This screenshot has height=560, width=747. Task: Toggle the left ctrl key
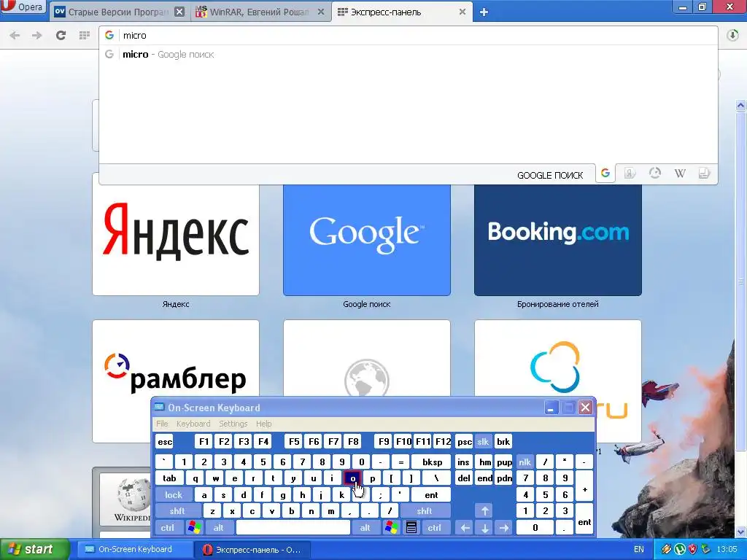click(x=168, y=528)
